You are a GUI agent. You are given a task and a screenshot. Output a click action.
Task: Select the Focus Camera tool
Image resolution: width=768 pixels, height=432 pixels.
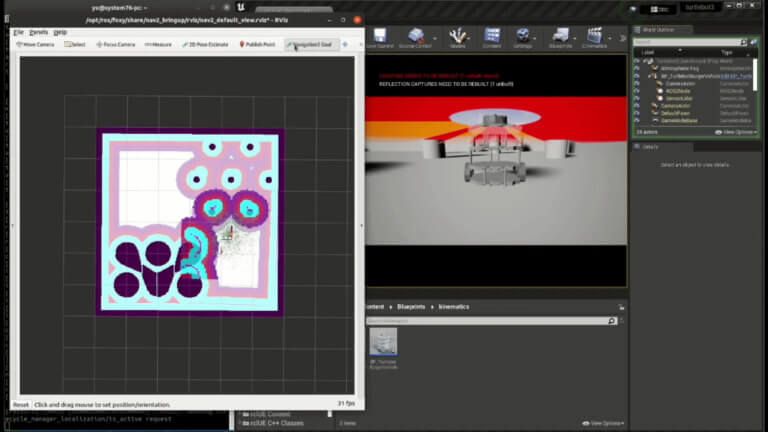[x=115, y=44]
